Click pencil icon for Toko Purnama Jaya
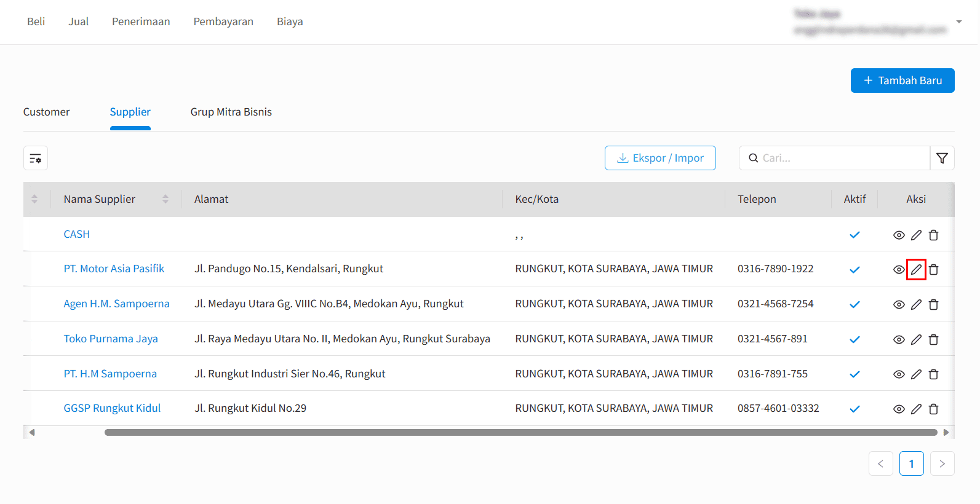The image size is (980, 504). pyautogui.click(x=916, y=339)
